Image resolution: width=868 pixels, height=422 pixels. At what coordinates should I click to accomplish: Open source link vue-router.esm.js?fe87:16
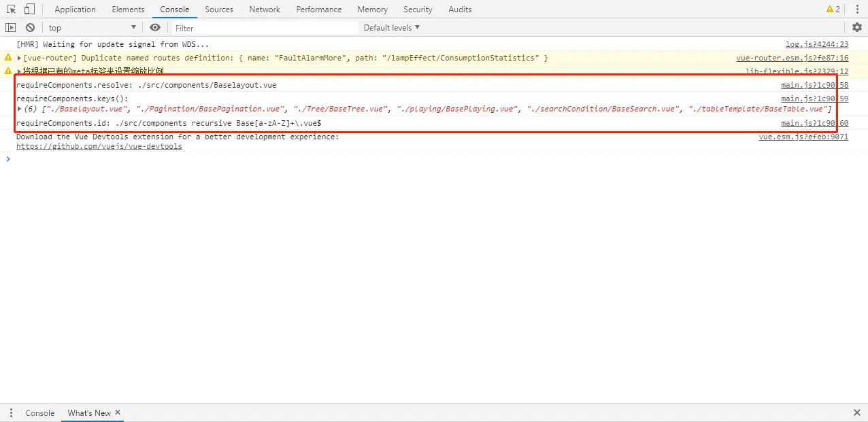click(792, 58)
